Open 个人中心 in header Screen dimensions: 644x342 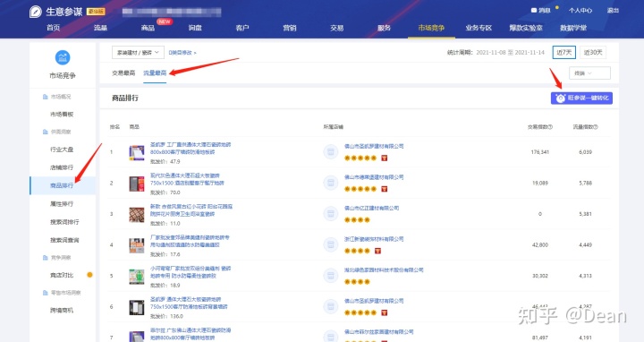click(580, 10)
